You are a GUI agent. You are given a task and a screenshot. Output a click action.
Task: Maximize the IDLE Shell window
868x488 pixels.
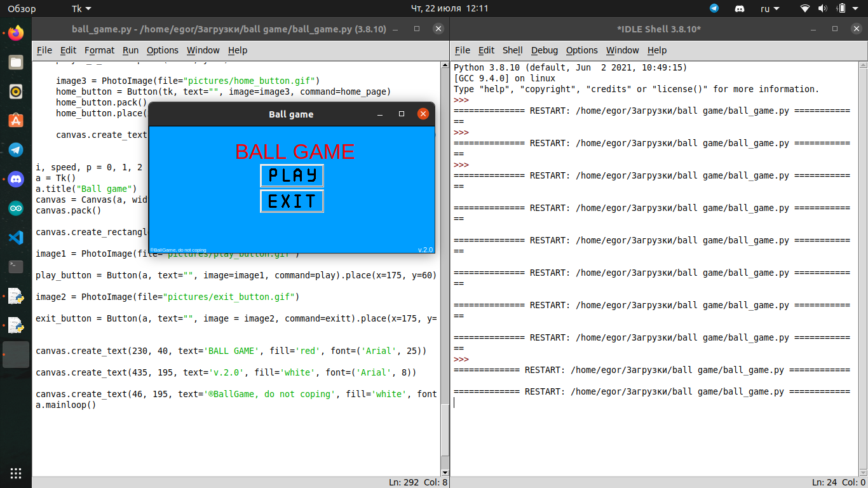[835, 29]
